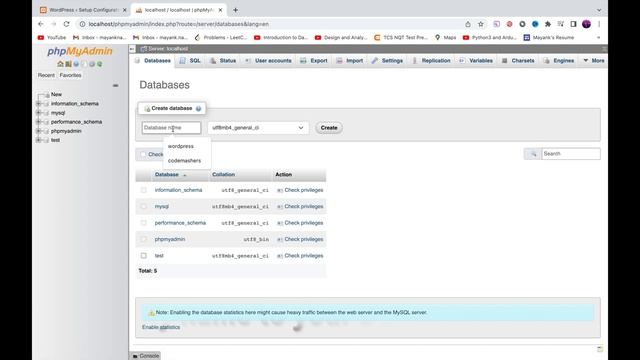
Task: Tick checkbox for test database row
Action: 144,256
